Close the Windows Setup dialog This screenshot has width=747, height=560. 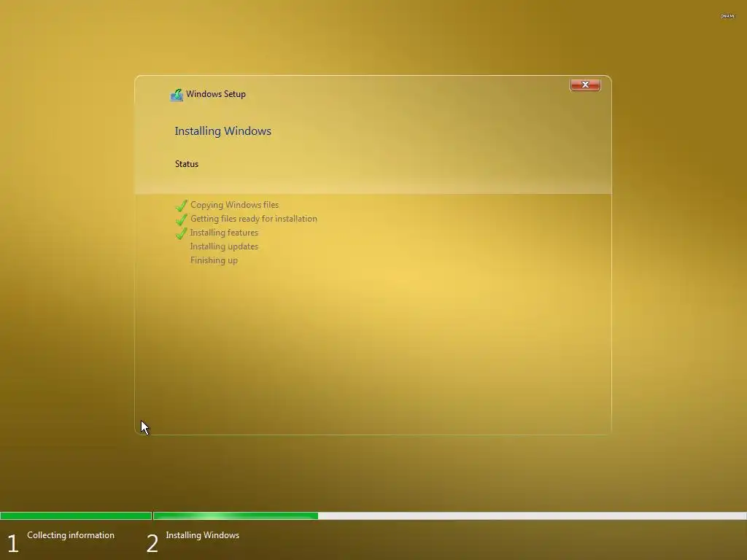(585, 85)
